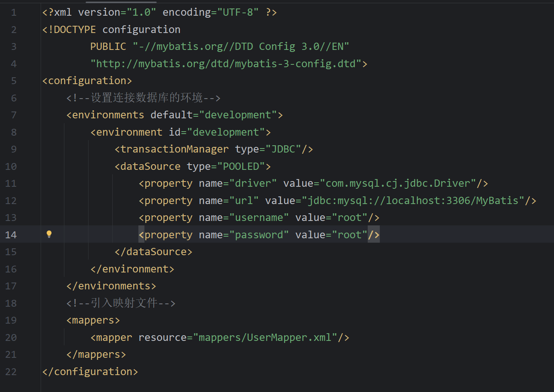Click the jdbc:mysql://localhost:3306/MyBatis value
Image resolution: width=554 pixels, height=392 pixels.
coord(413,201)
